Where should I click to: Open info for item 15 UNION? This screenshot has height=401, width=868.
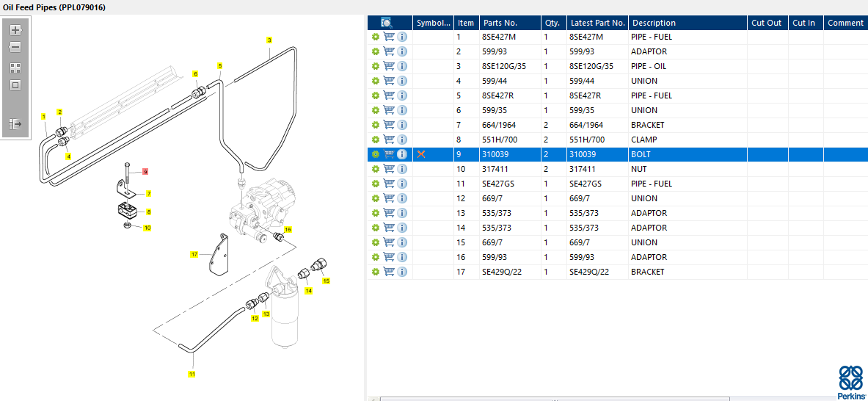coord(402,242)
